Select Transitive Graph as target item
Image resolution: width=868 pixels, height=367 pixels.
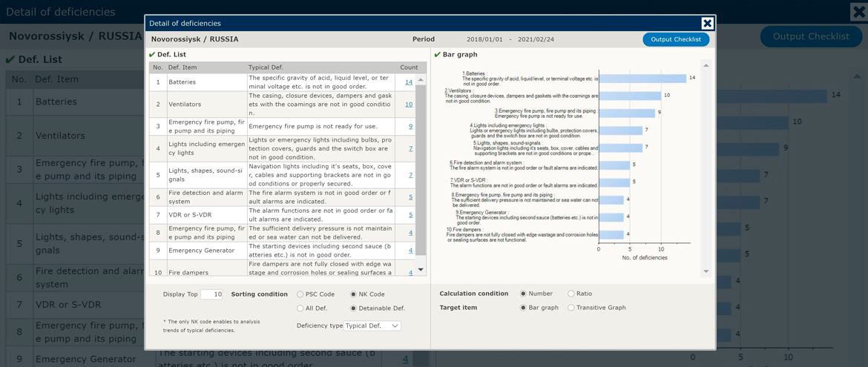(x=571, y=308)
